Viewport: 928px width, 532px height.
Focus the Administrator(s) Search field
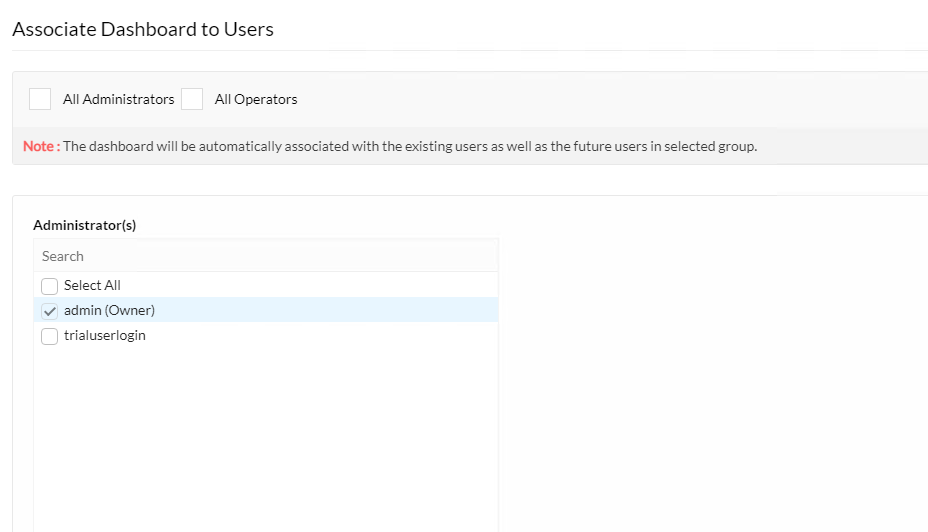tap(266, 256)
